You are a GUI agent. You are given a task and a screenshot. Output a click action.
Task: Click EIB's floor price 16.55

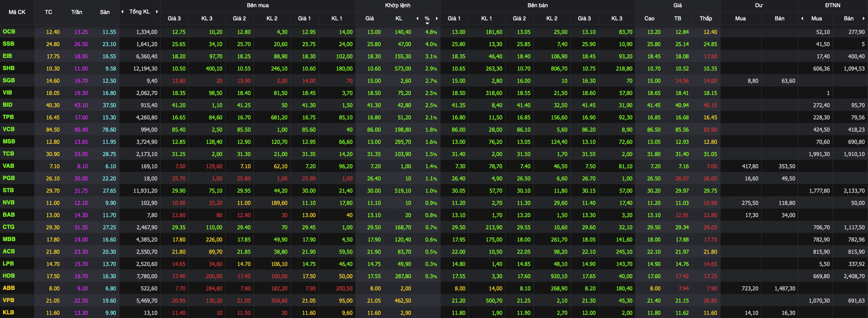[109, 57]
